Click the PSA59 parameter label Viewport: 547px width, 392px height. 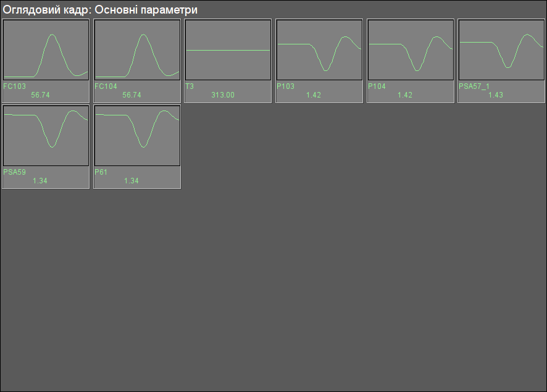pos(14,172)
